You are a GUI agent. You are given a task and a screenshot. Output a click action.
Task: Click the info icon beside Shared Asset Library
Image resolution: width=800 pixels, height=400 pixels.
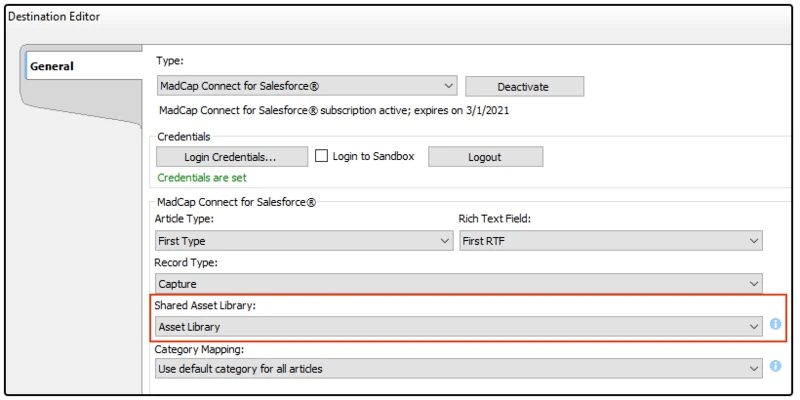[x=776, y=324]
